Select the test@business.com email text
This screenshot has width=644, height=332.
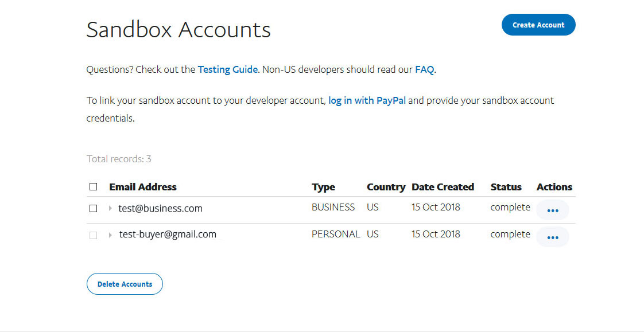160,209
